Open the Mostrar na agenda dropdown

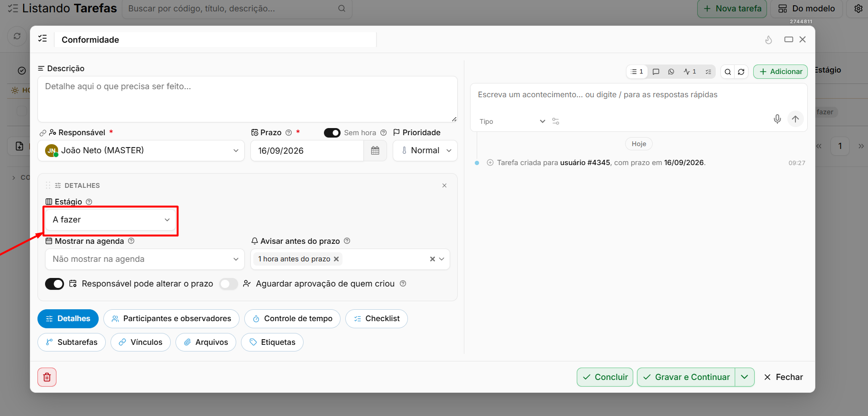(x=145, y=259)
